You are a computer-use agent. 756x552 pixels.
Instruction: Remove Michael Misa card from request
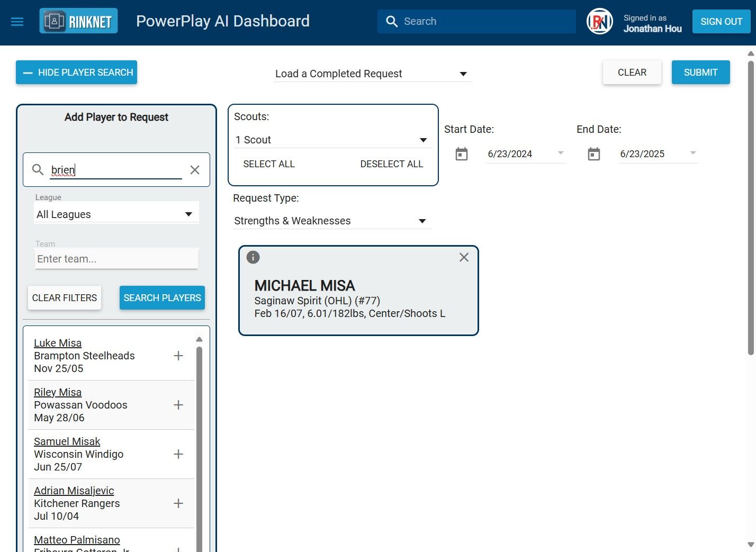click(464, 257)
